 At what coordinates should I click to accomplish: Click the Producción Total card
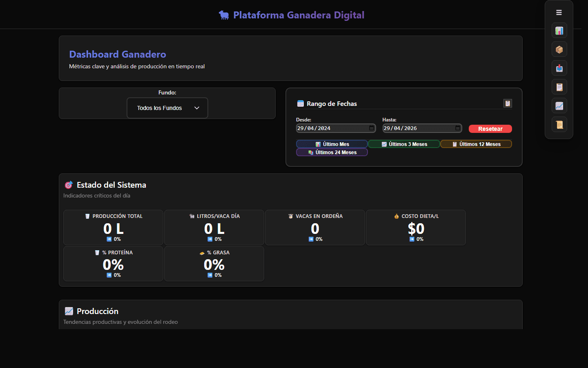(113, 228)
